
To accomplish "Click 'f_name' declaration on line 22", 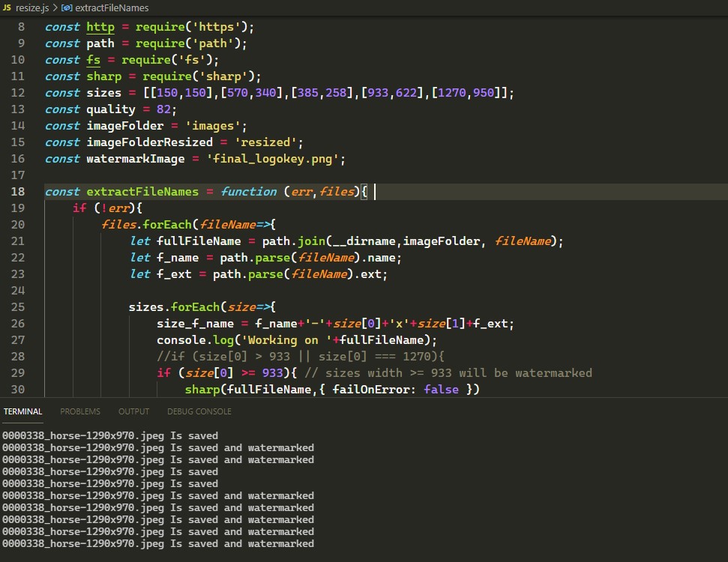I will point(178,258).
